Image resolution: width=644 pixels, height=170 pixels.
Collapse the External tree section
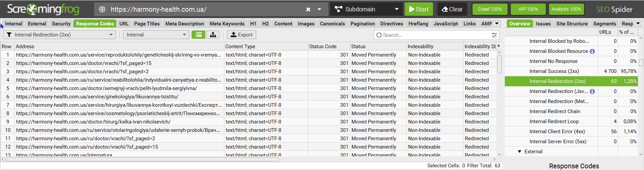(x=520, y=152)
